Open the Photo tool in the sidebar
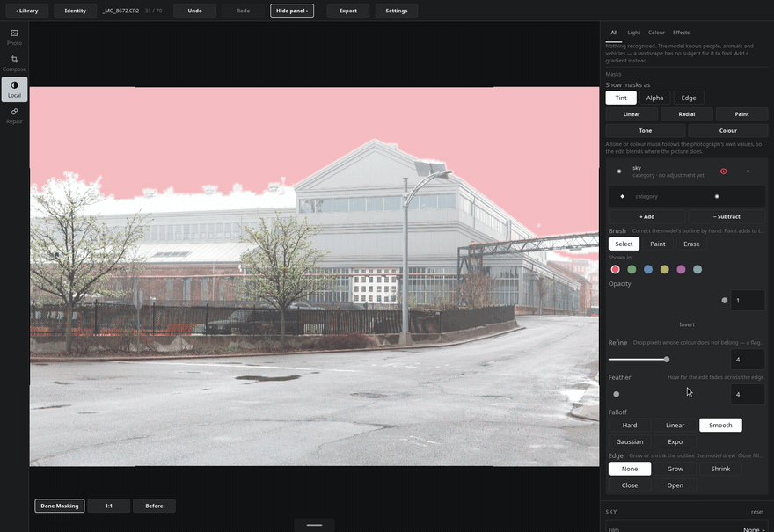The height and width of the screenshot is (532, 774). coord(14,37)
